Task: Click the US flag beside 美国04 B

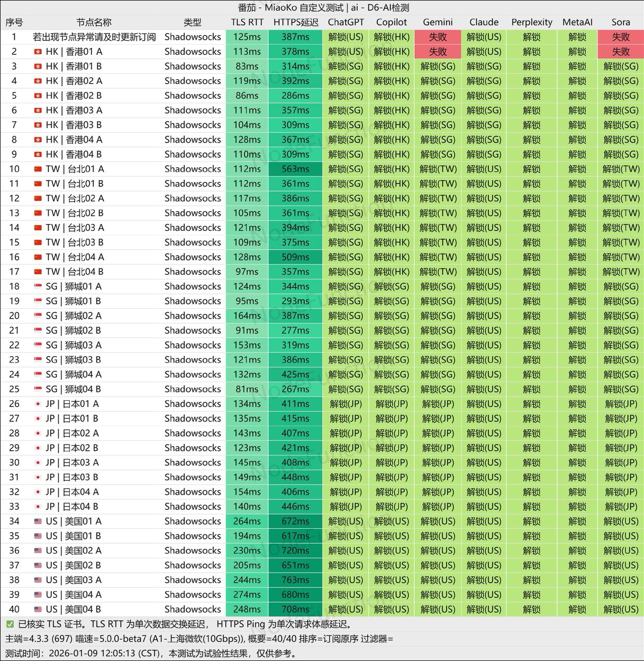Action: [x=38, y=609]
